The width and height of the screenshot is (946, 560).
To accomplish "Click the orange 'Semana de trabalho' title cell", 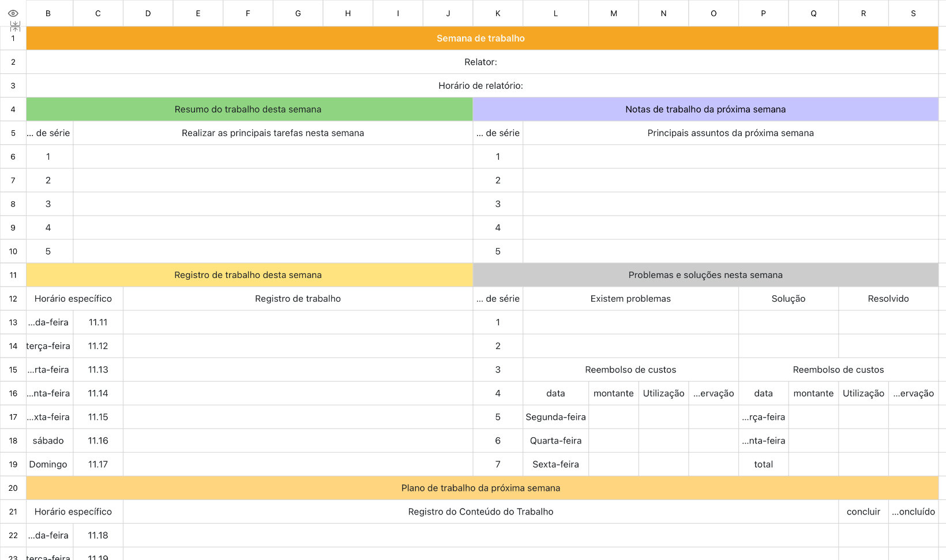I will 482,38.
